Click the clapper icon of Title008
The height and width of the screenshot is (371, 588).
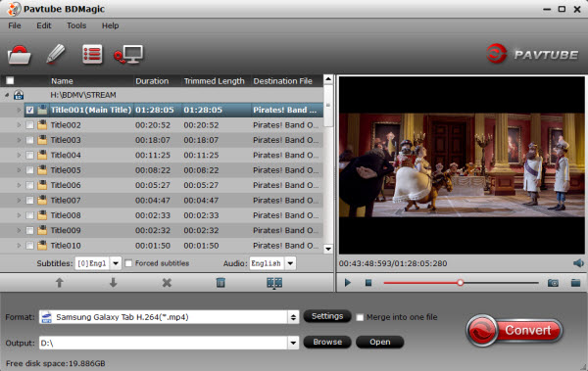point(42,215)
